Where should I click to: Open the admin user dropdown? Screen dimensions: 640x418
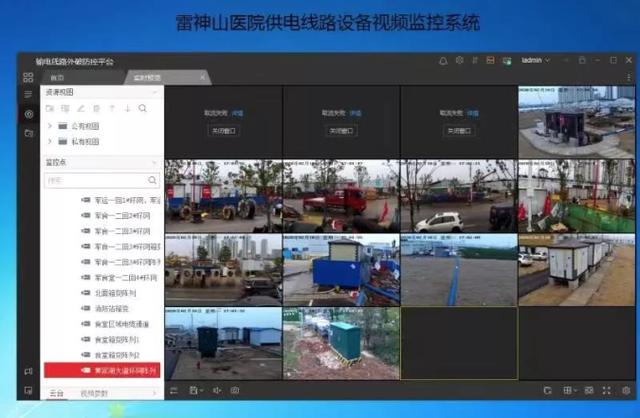click(536, 60)
